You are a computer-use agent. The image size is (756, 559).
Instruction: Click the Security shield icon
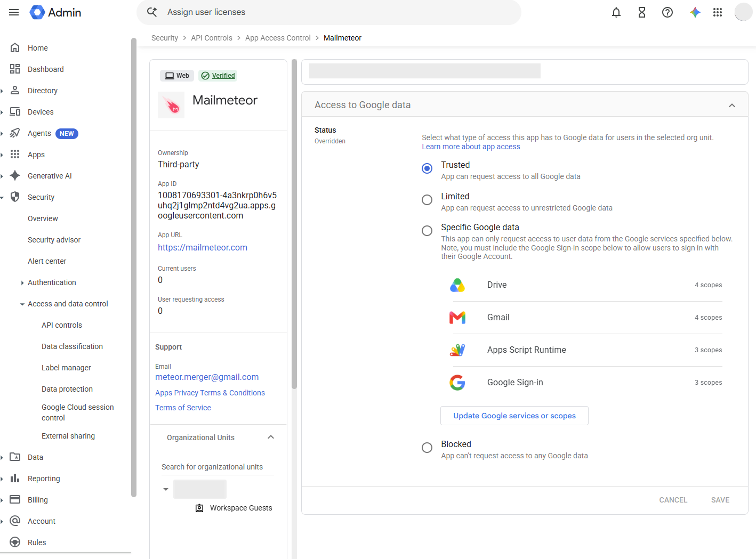point(15,197)
